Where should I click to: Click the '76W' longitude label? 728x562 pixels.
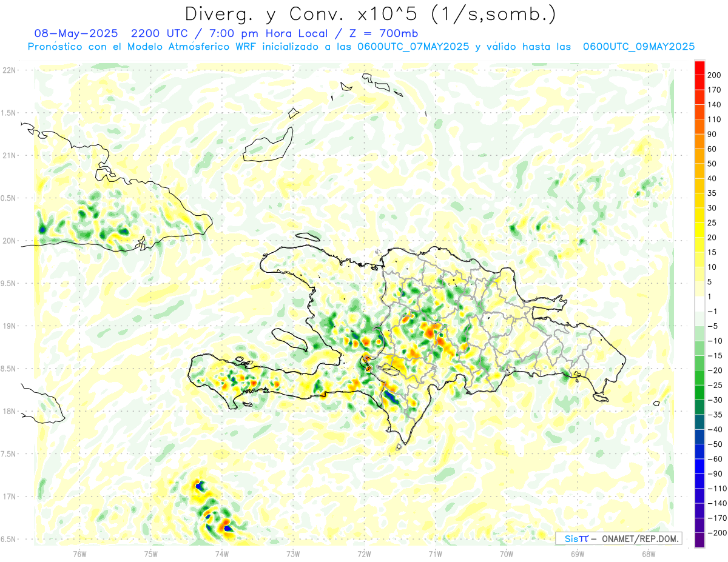pos(79,553)
